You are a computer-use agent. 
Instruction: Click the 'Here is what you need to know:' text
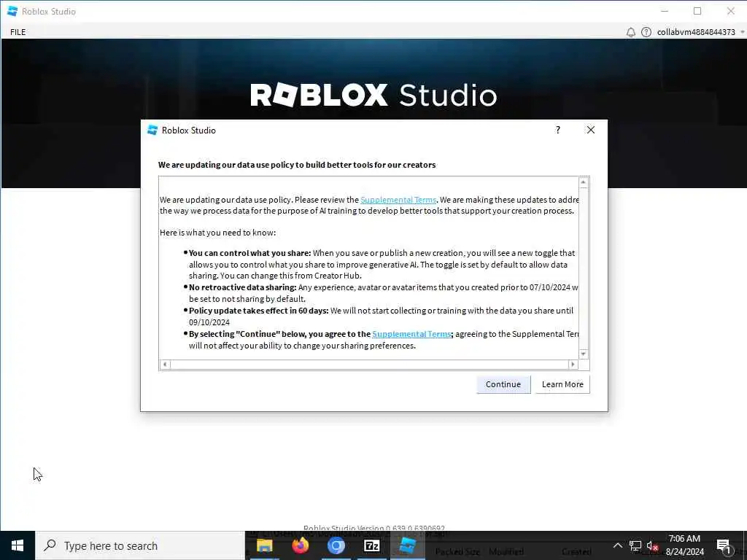[217, 233]
